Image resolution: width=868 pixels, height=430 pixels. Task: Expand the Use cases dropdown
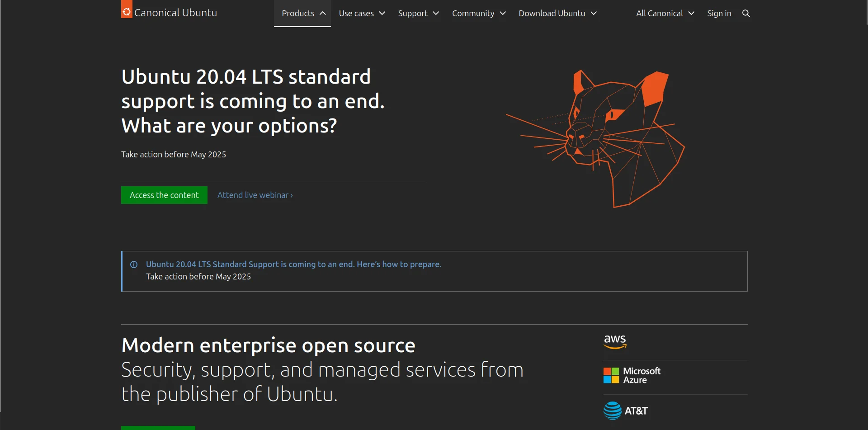362,13
